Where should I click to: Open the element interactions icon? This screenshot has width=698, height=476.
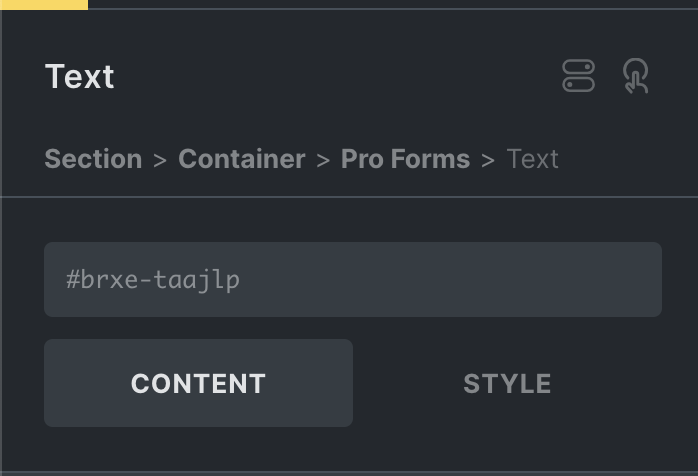636,77
